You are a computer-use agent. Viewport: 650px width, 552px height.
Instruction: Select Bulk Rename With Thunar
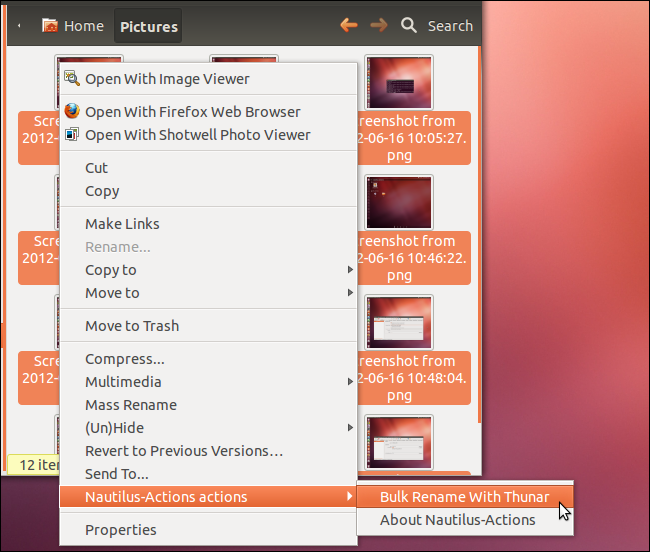[465, 496]
